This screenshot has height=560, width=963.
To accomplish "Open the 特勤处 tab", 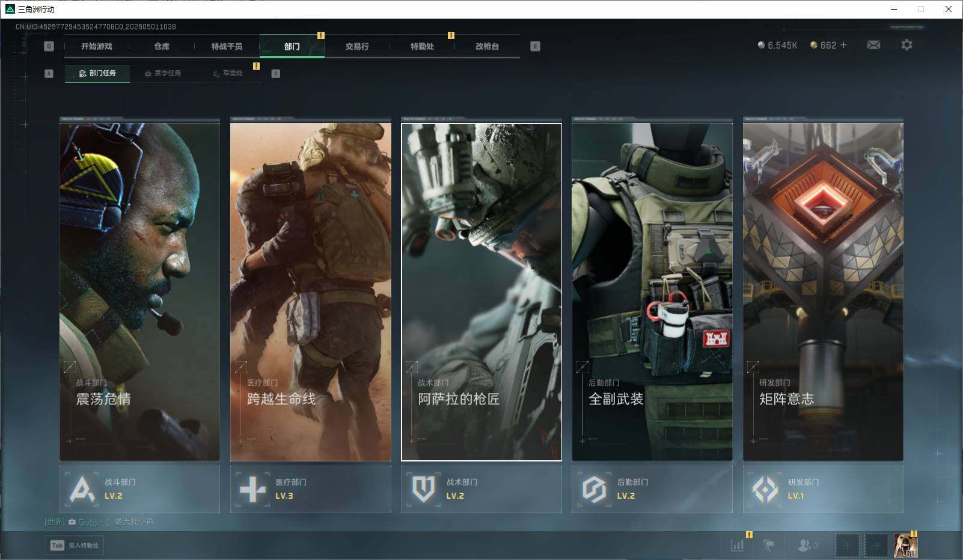I will tap(422, 46).
